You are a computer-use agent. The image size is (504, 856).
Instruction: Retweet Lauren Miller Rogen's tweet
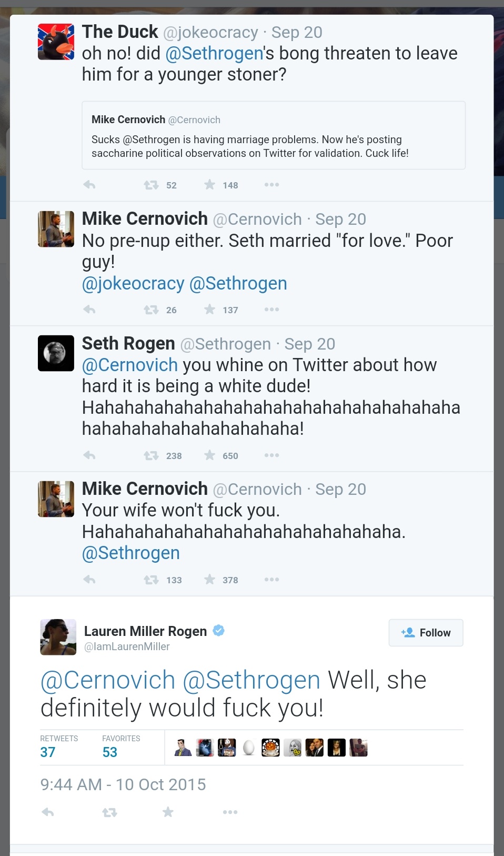[109, 812]
